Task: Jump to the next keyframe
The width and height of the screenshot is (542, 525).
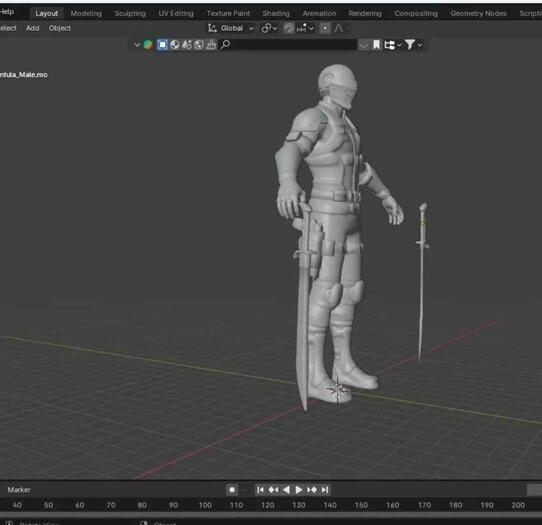Action: point(312,490)
